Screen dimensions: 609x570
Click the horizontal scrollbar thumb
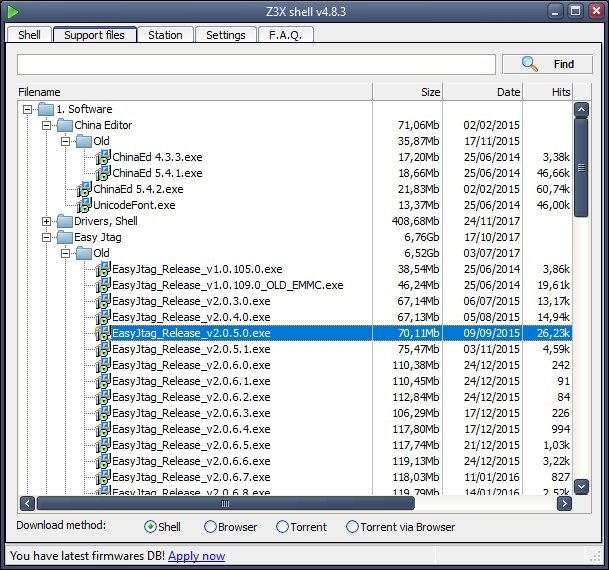point(226,504)
